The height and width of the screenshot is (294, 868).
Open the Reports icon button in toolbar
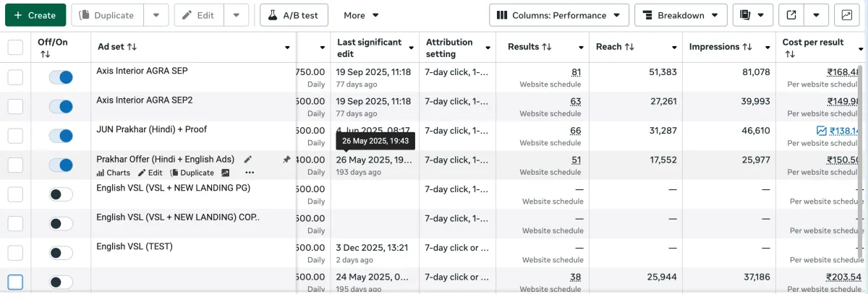(752, 15)
